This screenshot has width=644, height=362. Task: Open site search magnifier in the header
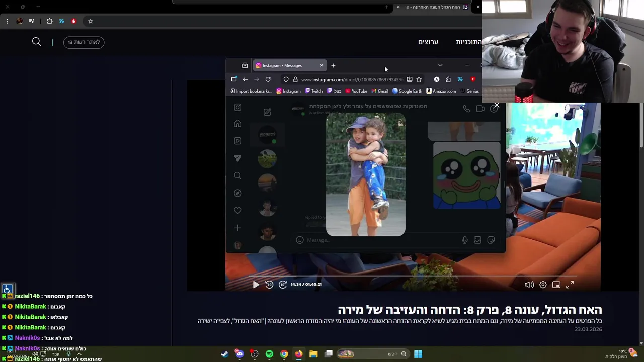pos(36,42)
